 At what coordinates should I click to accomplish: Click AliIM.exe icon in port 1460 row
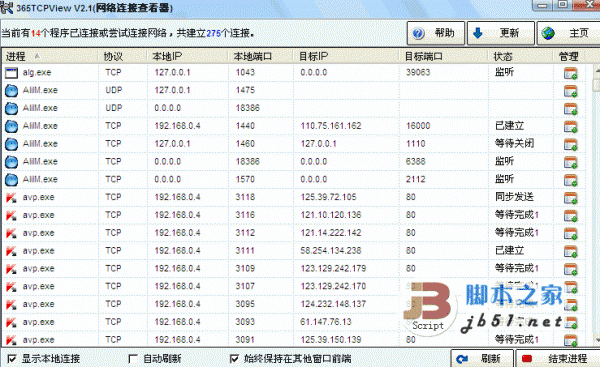coord(11,144)
